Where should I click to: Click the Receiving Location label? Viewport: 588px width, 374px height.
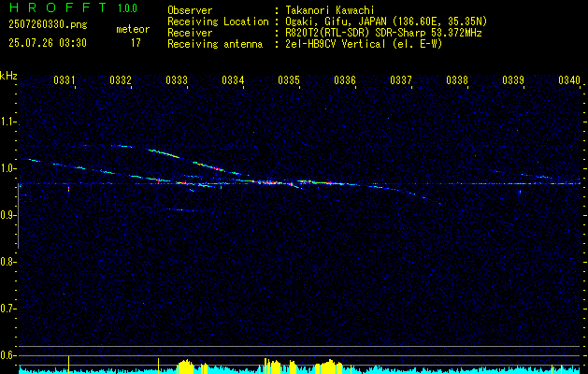[218, 22]
